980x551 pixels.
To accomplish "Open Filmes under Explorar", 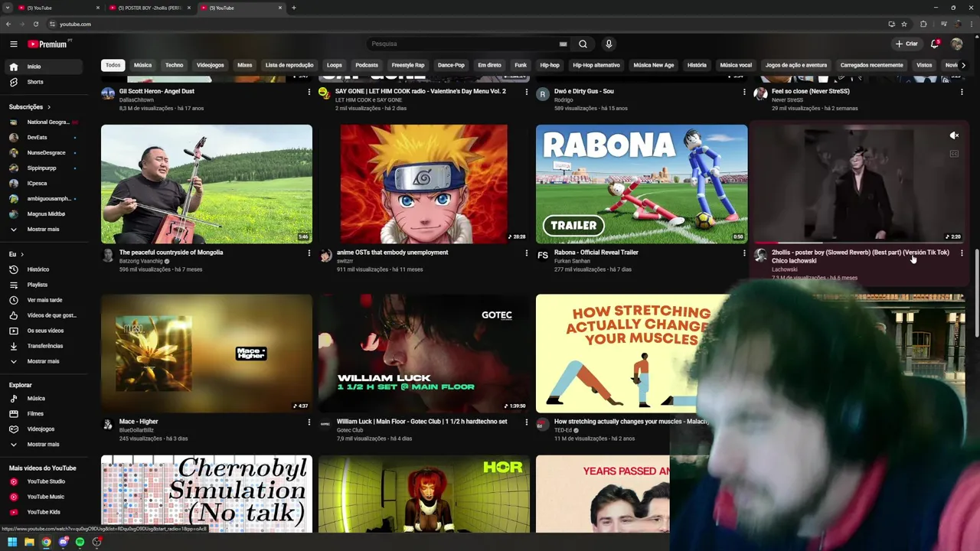I will [x=44, y=414].
